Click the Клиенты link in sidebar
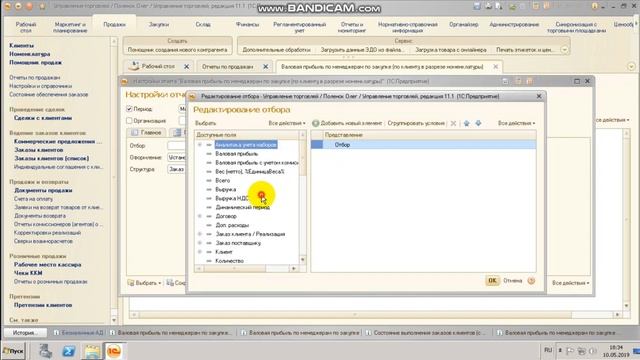Image resolution: width=640 pixels, height=360 pixels. coord(22,45)
